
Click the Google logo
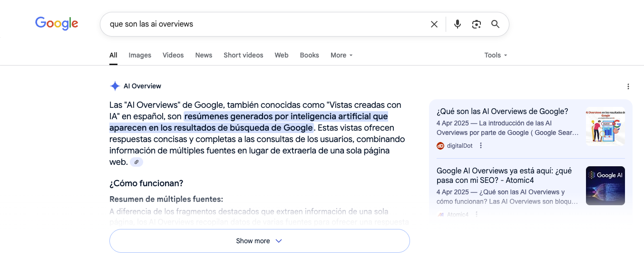click(57, 23)
